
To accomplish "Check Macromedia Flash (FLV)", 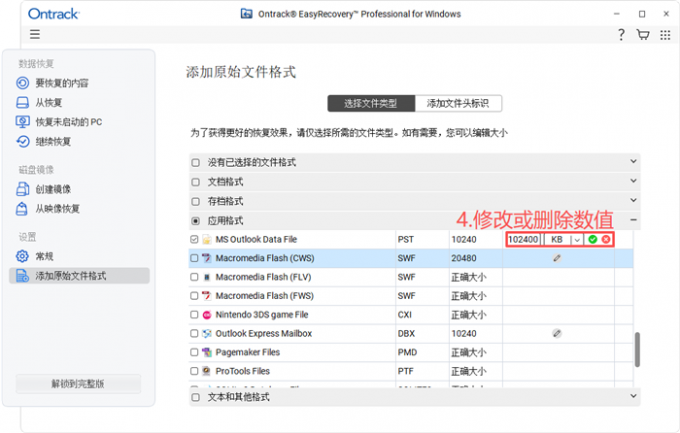I will point(194,277).
